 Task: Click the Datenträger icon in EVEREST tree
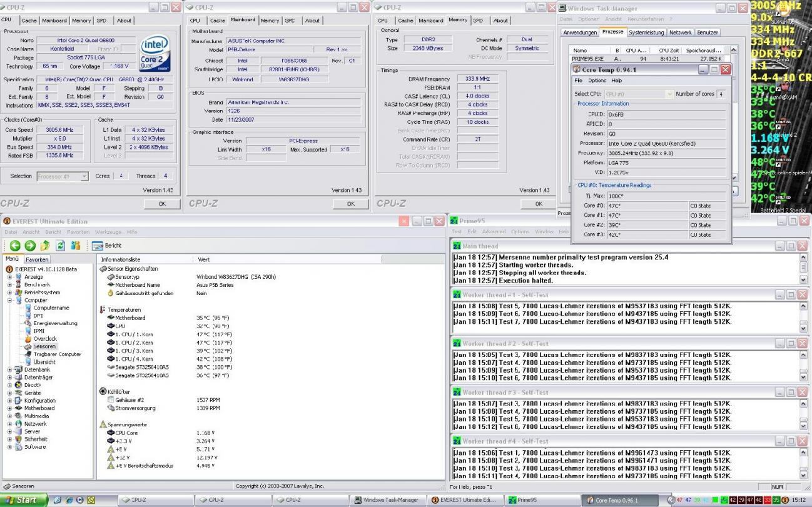19,378
